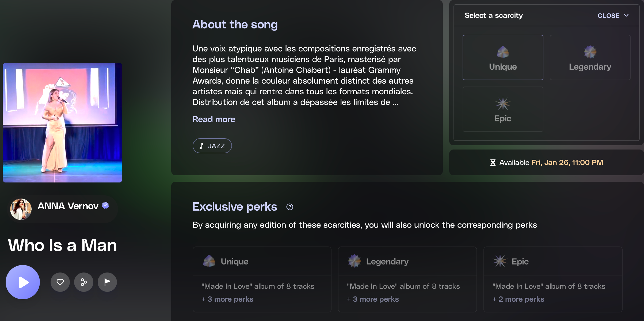644x321 pixels.
Task: Expand Legendary card's 3 more perks
Action: pos(375,299)
